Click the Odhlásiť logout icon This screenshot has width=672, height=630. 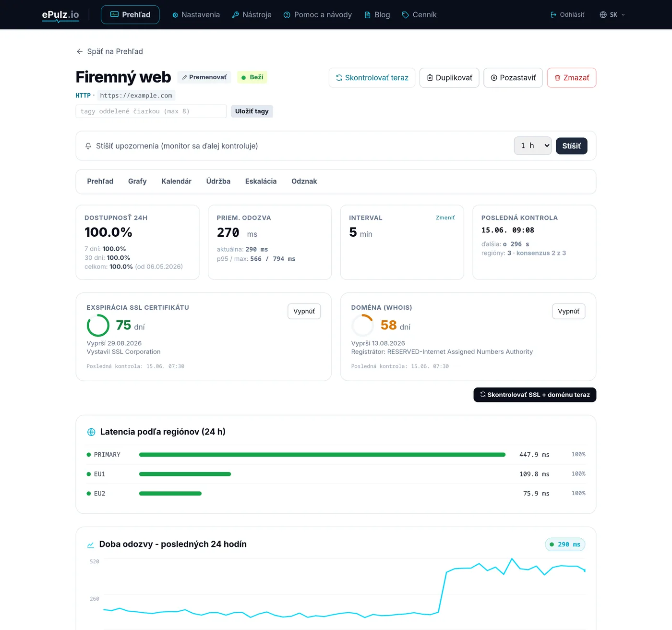[x=553, y=15]
